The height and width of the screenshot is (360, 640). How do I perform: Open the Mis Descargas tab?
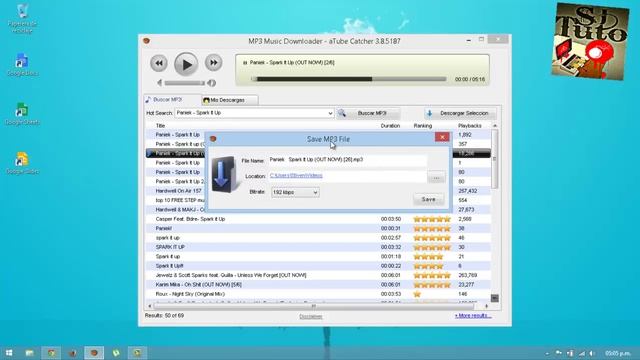229,100
